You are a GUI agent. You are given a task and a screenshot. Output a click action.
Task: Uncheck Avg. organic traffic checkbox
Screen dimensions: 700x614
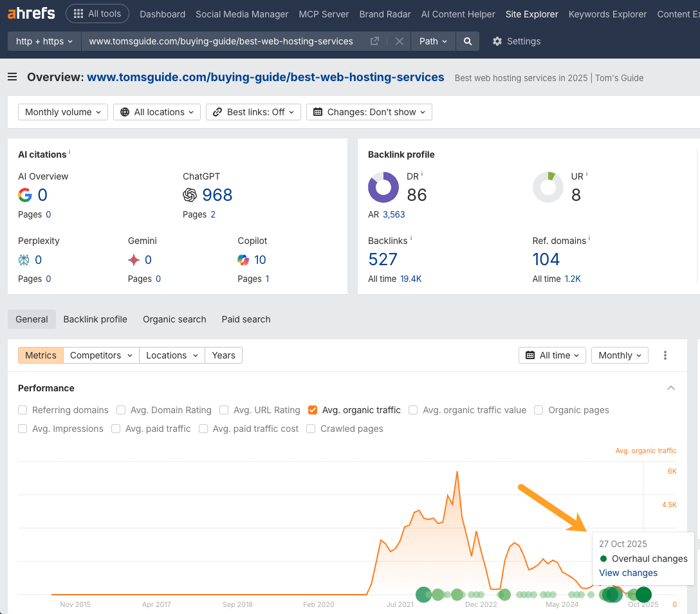313,410
